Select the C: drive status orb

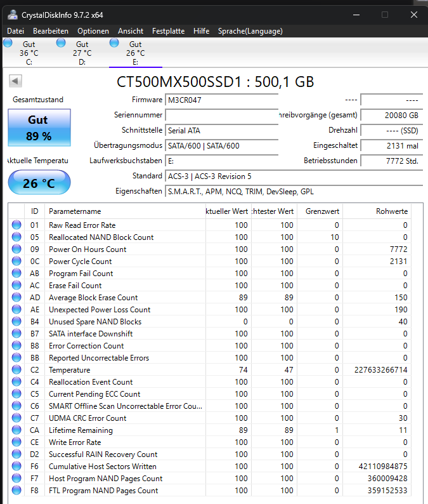(8, 43)
